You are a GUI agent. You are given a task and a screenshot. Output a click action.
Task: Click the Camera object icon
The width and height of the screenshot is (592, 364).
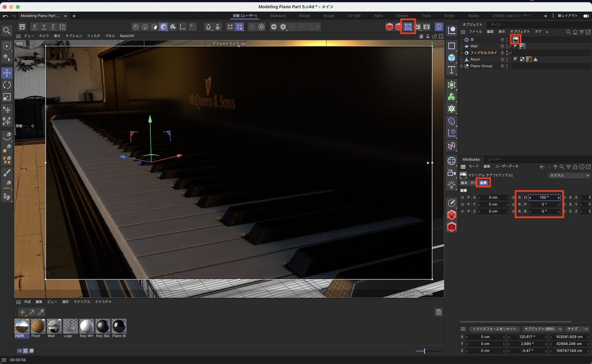451,173
